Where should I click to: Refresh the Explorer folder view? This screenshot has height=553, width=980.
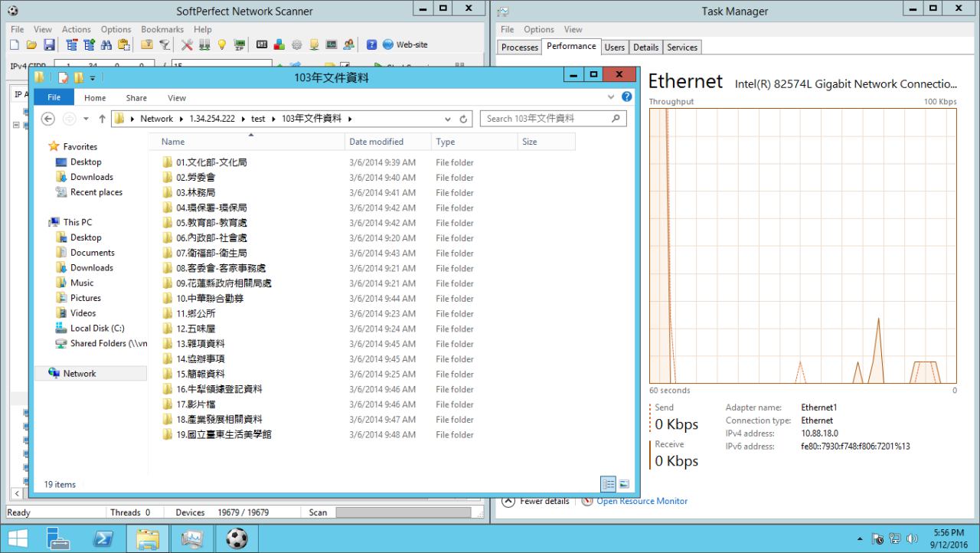(x=463, y=119)
